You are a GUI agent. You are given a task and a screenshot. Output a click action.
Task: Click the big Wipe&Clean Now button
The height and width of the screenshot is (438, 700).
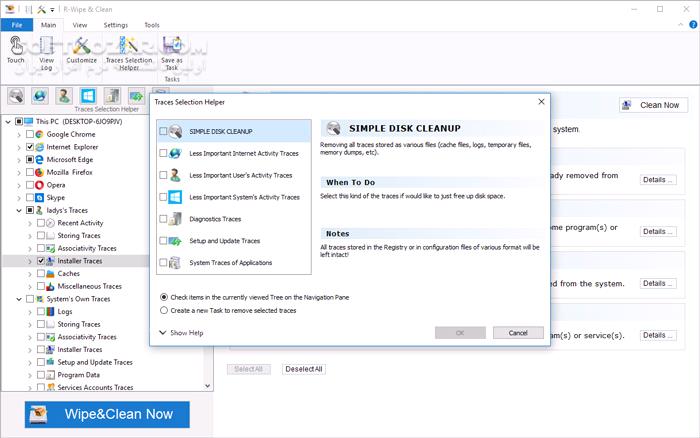tap(100, 413)
